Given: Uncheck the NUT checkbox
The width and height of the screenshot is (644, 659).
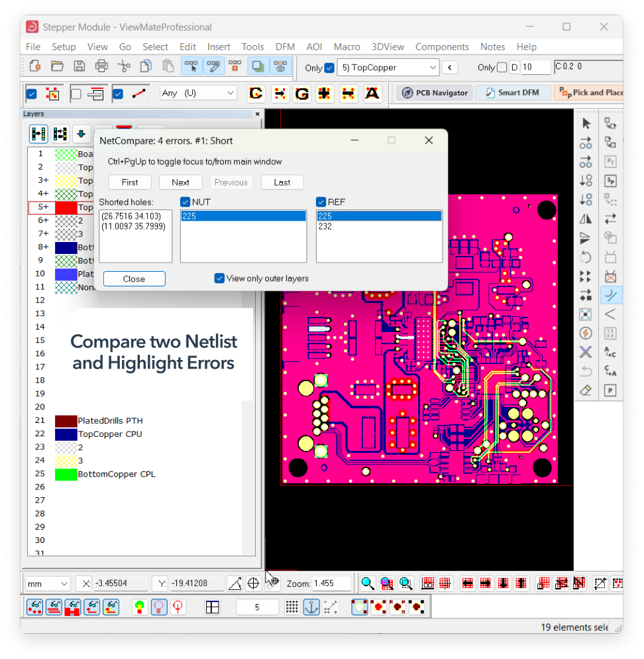Looking at the screenshot, I should tap(186, 202).
